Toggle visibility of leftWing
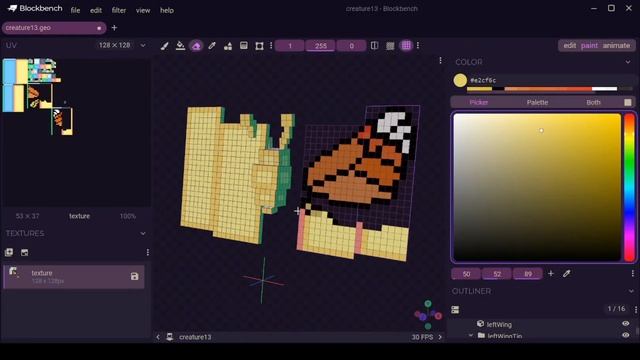 626,324
